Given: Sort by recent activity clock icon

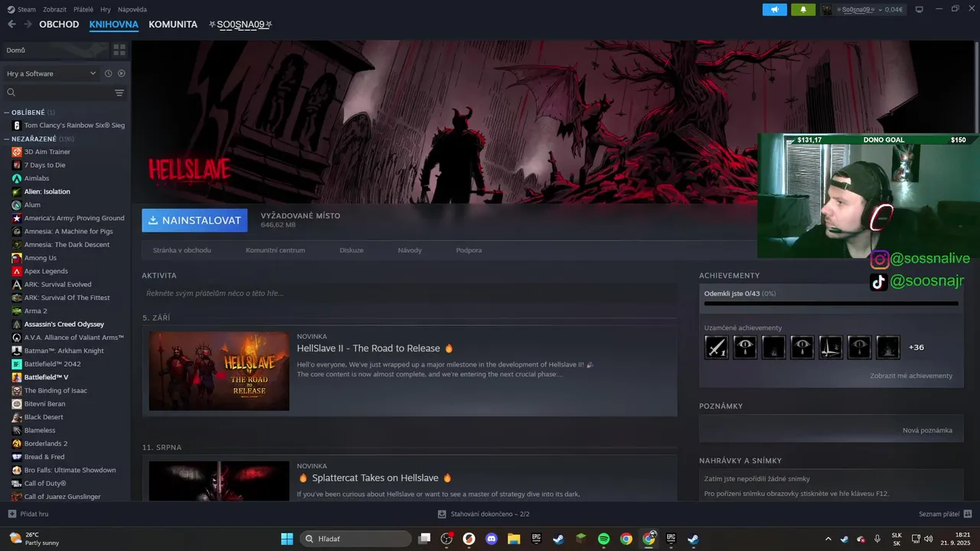Looking at the screenshot, I should [x=108, y=73].
